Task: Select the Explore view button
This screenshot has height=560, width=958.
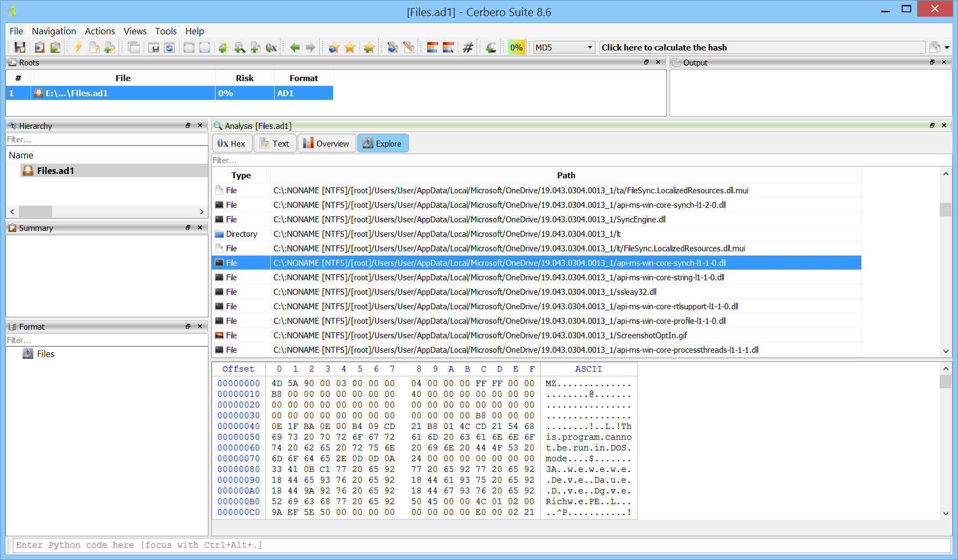Action: pos(383,144)
